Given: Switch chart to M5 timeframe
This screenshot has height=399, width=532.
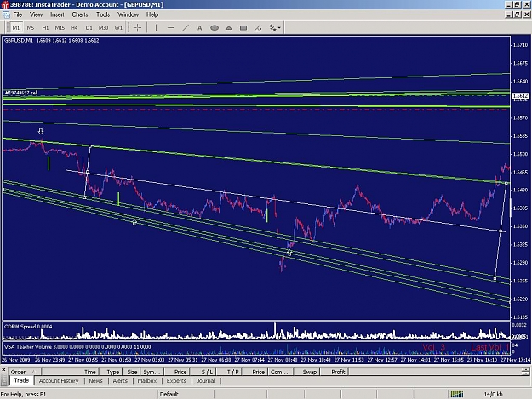Looking at the screenshot, I should pyautogui.click(x=31, y=28).
